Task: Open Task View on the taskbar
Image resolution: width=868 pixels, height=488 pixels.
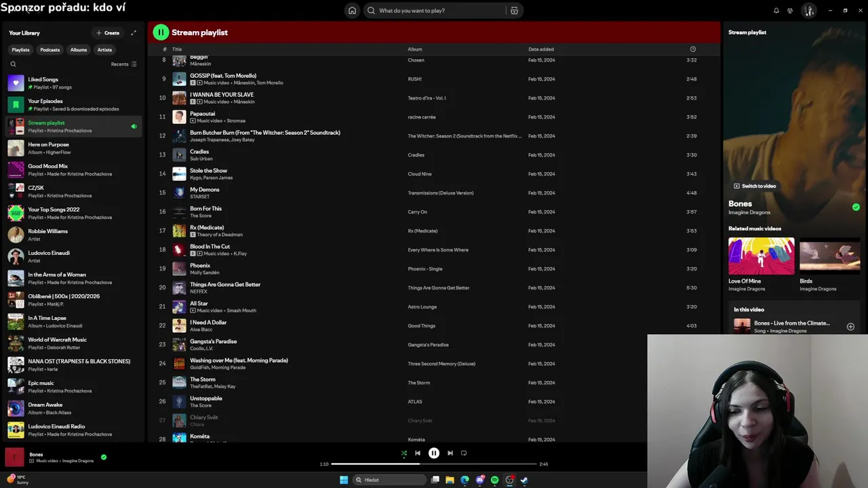Action: [435, 480]
